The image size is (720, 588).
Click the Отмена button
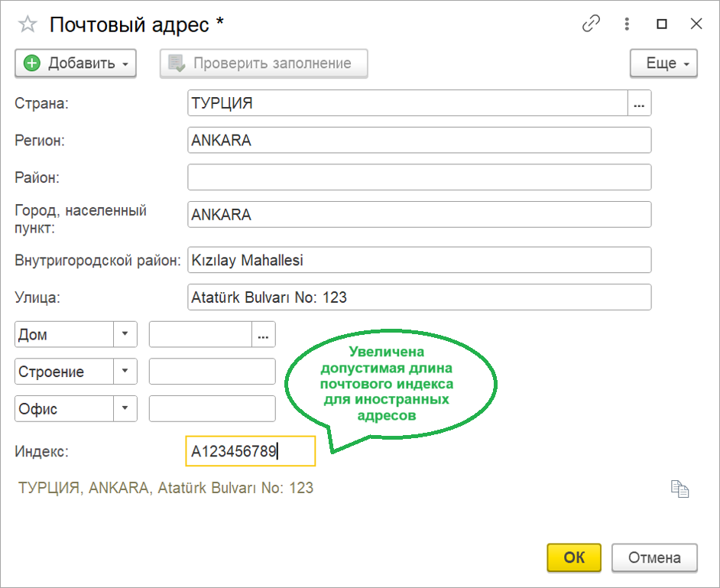[654, 557]
